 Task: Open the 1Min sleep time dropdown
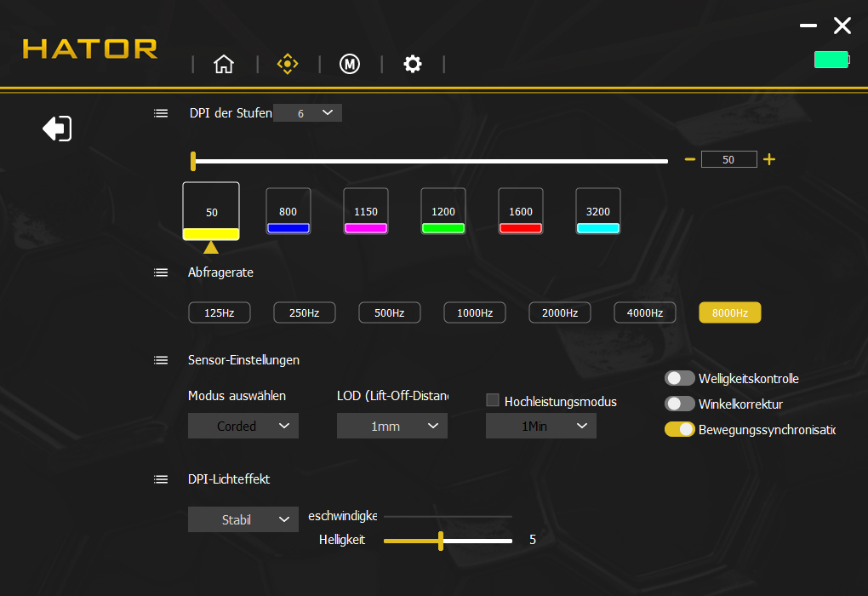point(541,426)
